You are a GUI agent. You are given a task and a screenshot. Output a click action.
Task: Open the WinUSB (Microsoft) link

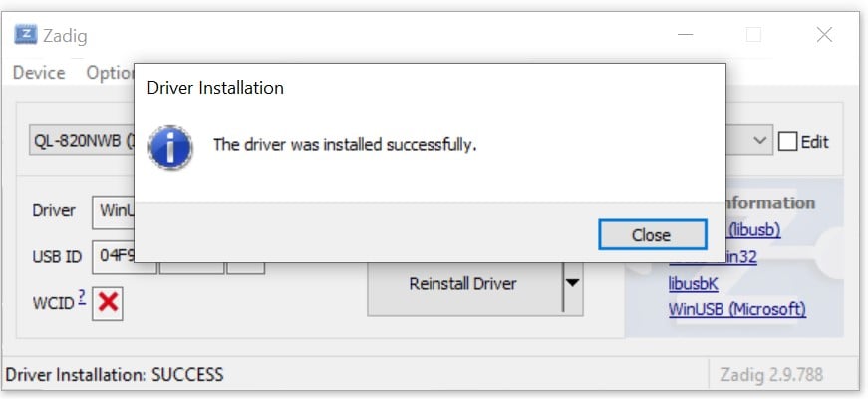pyautogui.click(x=736, y=309)
